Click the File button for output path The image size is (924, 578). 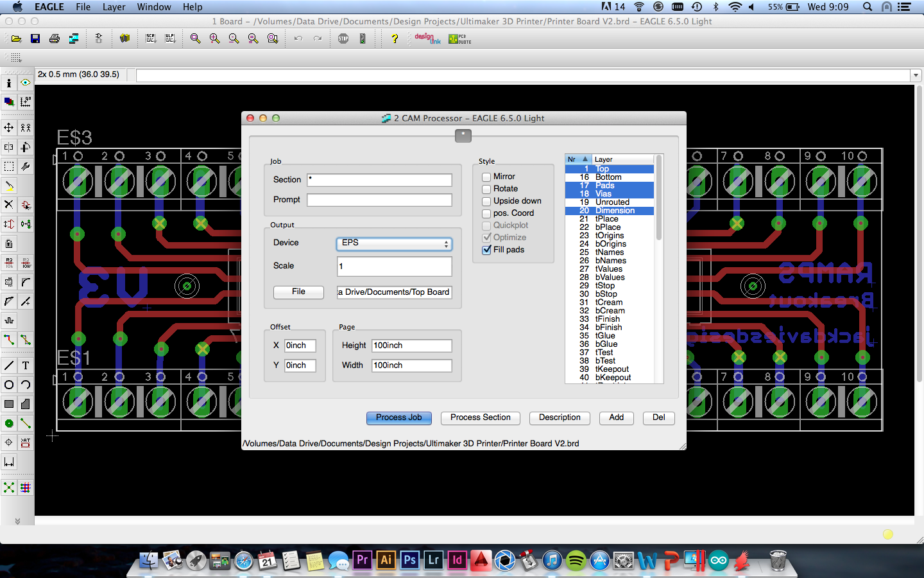(299, 292)
